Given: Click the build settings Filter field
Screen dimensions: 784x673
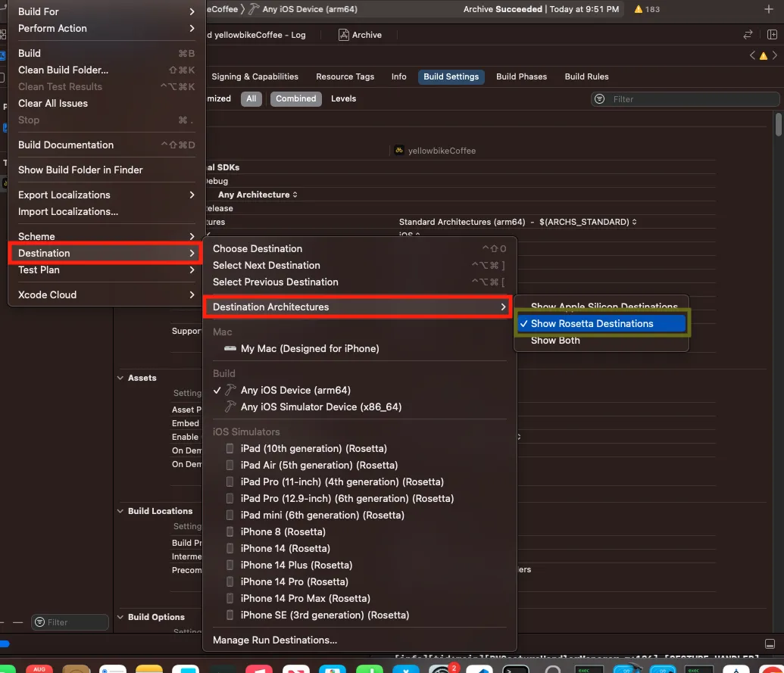Looking at the screenshot, I should point(685,99).
